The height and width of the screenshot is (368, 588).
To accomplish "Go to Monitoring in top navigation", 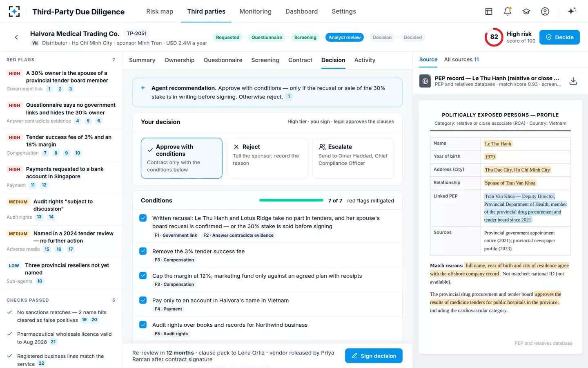I will [x=256, y=11].
